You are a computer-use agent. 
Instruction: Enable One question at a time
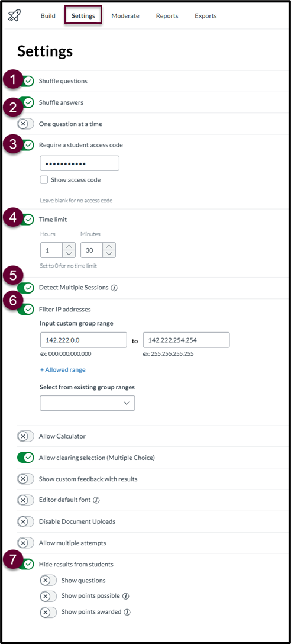(x=25, y=124)
